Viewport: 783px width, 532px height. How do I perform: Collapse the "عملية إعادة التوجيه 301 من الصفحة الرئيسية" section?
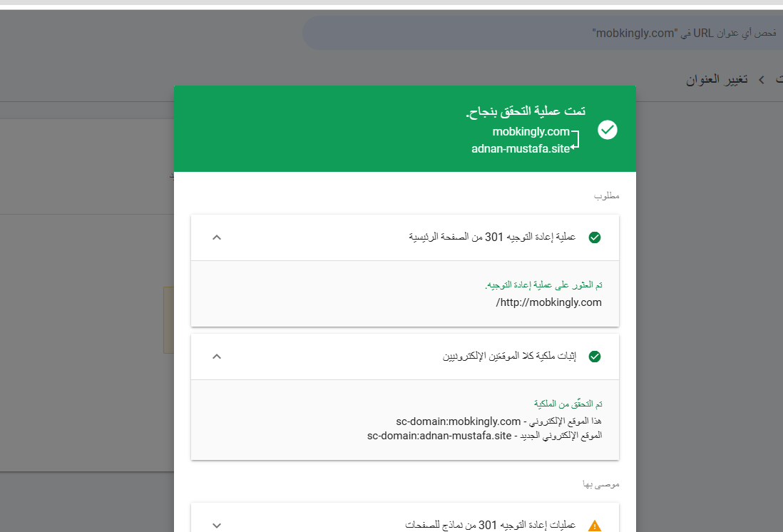pyautogui.click(x=217, y=237)
